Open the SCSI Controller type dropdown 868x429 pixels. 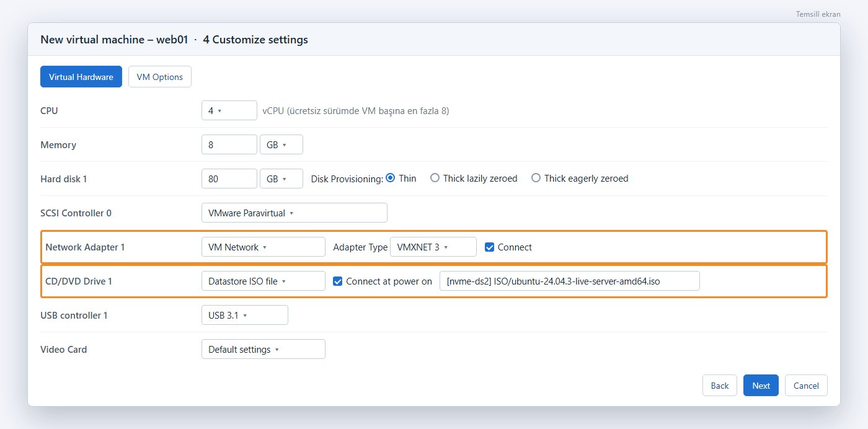tap(294, 213)
